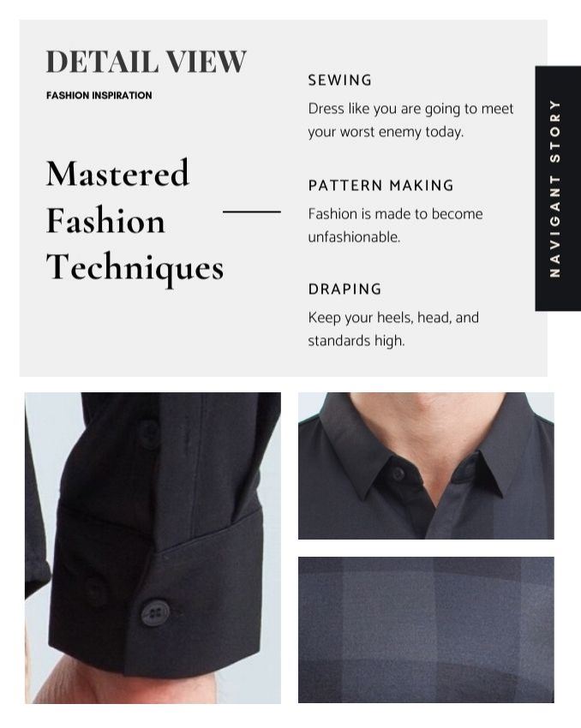Select the DRAPING section heading
Screen dimensions: 581x728
[344, 289]
